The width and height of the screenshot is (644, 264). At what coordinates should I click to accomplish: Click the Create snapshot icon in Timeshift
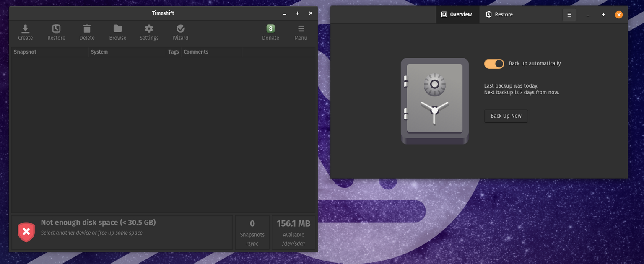pos(25,29)
